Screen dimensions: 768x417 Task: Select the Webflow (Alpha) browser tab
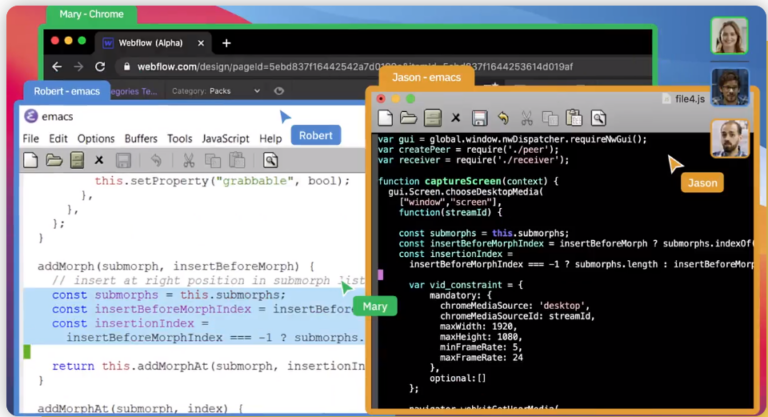152,43
